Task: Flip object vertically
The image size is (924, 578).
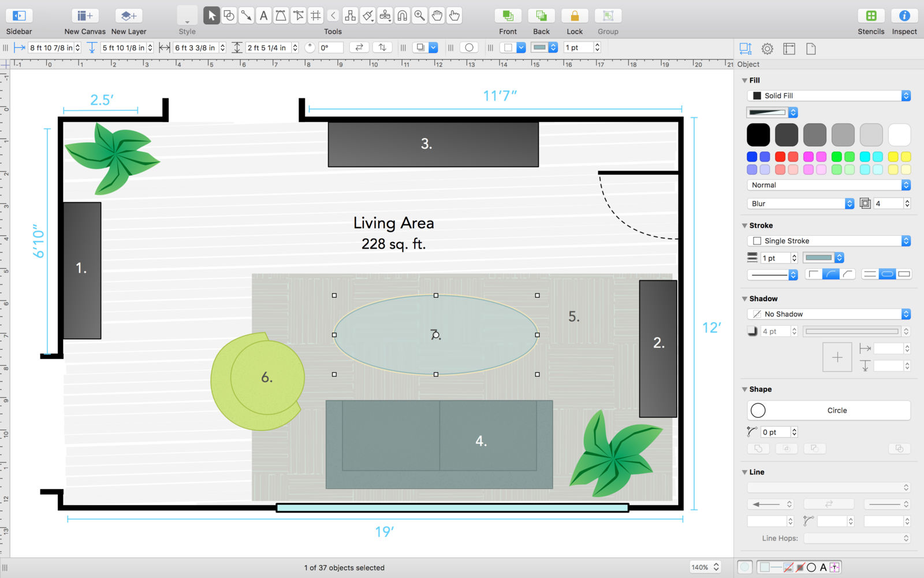Action: click(x=382, y=47)
